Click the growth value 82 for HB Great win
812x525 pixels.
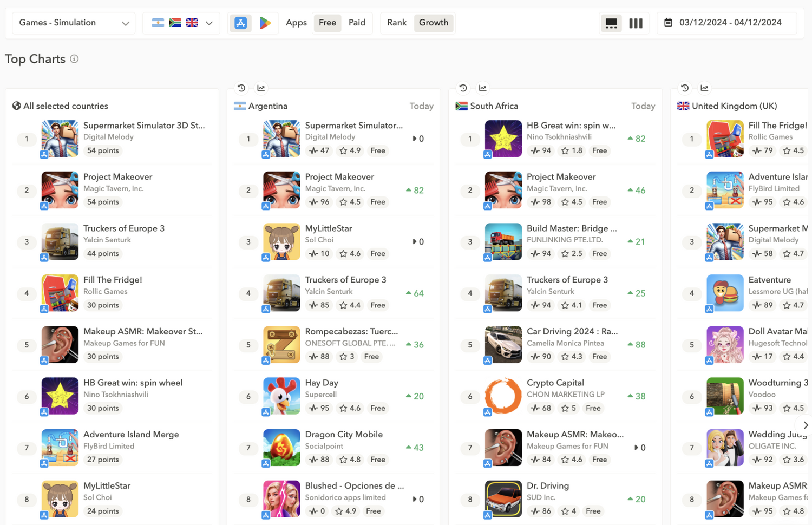(x=637, y=139)
